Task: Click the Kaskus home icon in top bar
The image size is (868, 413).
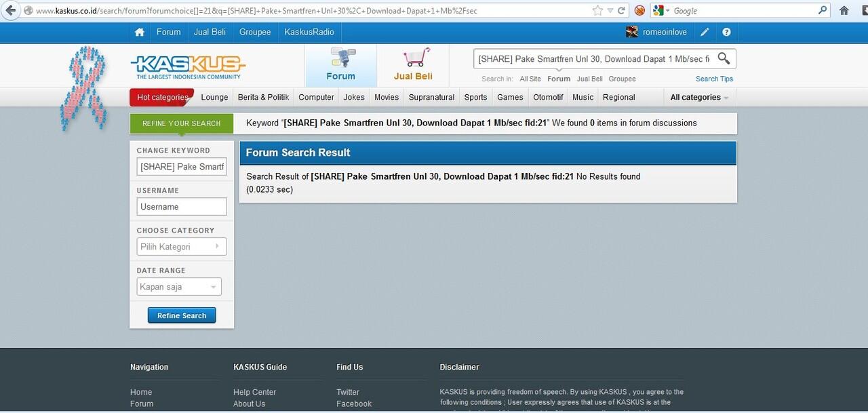Action: [x=139, y=32]
